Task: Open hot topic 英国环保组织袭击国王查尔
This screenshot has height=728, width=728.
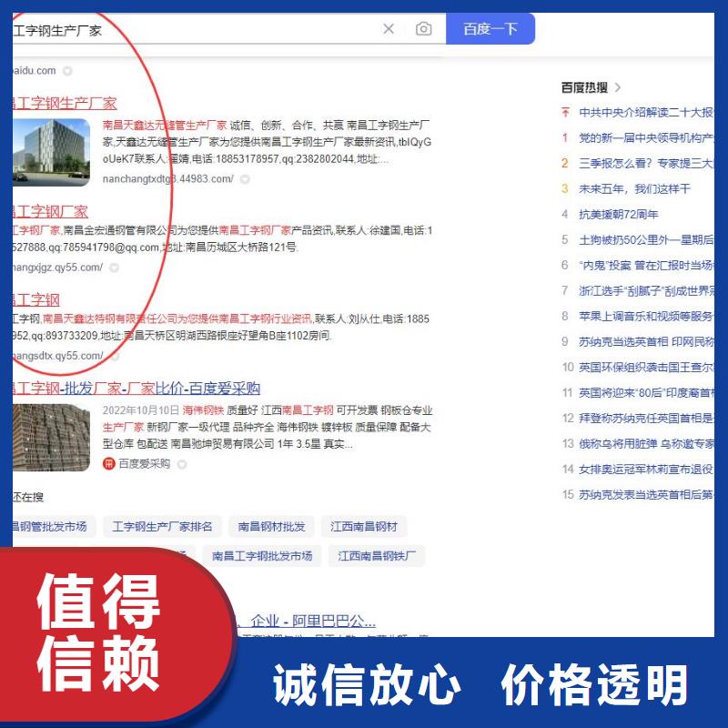Action: coord(646,368)
